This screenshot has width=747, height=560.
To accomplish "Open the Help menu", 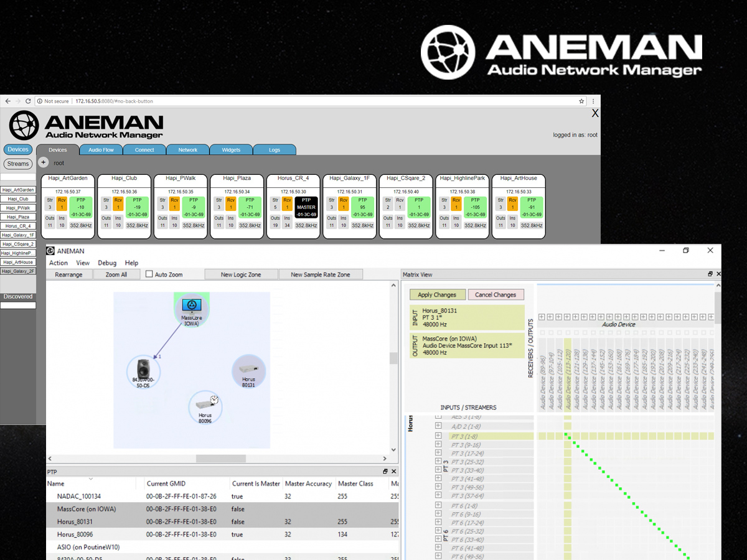I will 131,263.
